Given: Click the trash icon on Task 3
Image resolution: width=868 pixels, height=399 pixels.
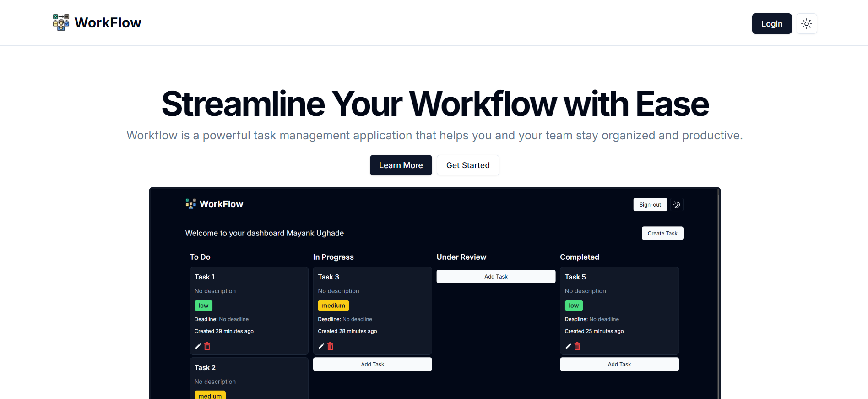Looking at the screenshot, I should point(331,346).
